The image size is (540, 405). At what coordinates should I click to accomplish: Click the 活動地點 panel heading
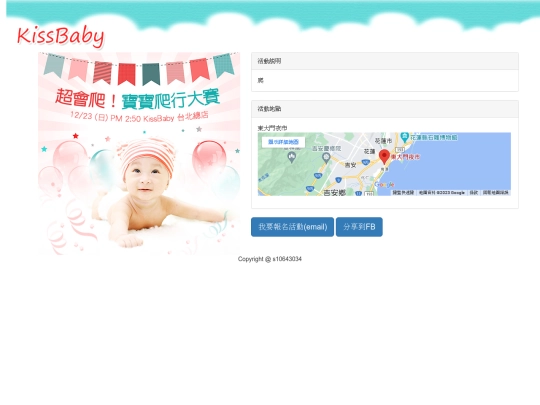pos(385,109)
